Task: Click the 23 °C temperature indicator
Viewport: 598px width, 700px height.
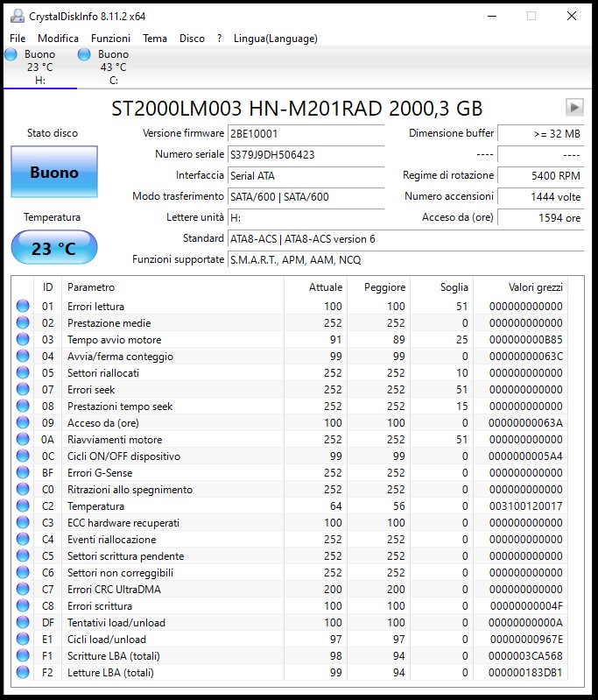Action: coord(54,248)
